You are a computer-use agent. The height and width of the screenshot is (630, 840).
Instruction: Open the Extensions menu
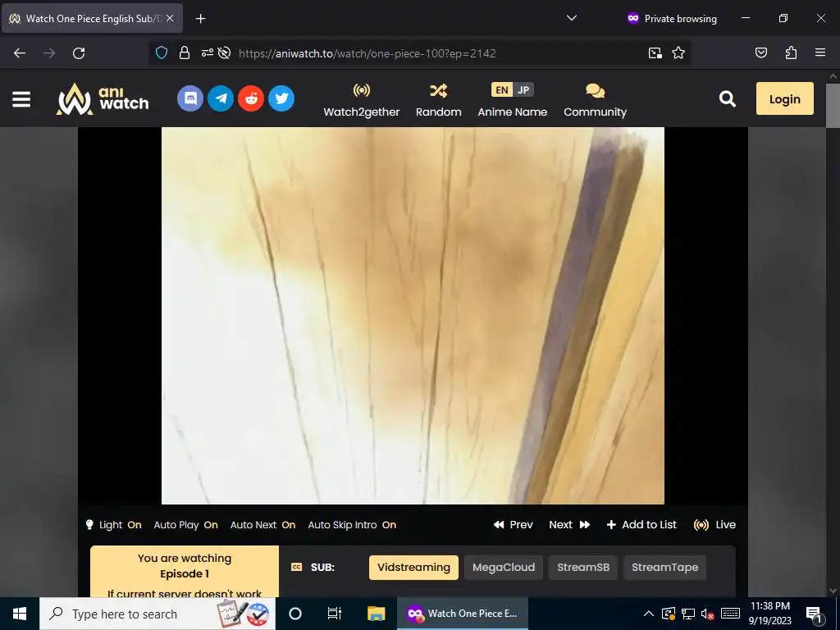[791, 53]
